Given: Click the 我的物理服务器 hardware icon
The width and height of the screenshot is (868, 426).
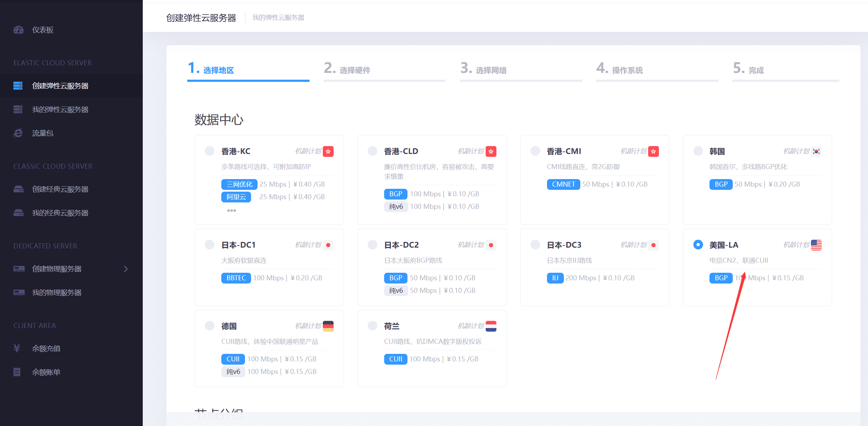Looking at the screenshot, I should [x=19, y=292].
